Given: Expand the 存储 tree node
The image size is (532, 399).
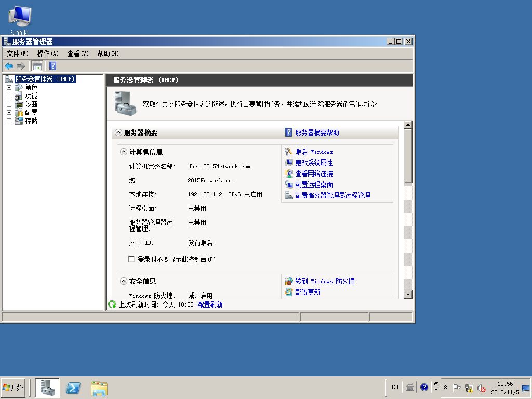Looking at the screenshot, I should coord(9,121).
